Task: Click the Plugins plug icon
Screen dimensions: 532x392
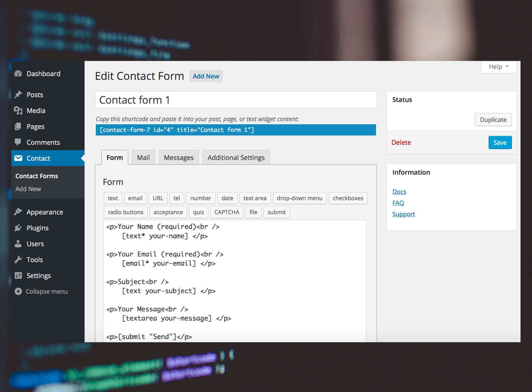Action: click(x=18, y=228)
